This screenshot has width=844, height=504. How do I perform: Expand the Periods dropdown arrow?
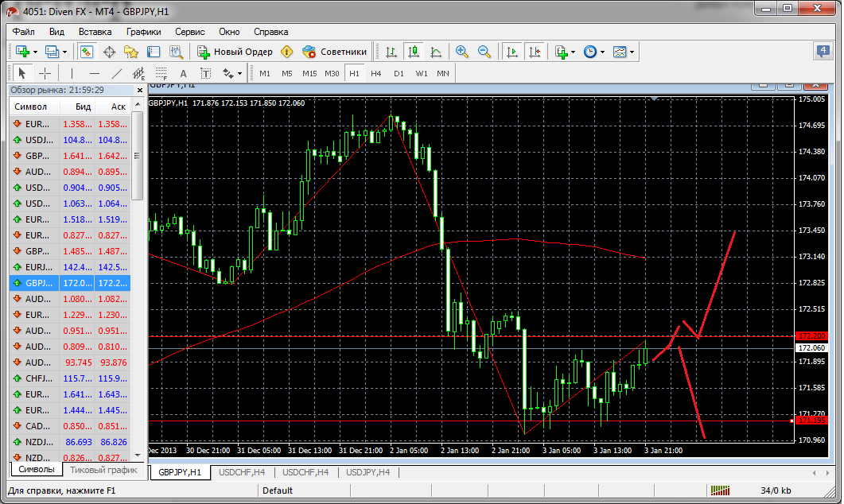coord(602,52)
